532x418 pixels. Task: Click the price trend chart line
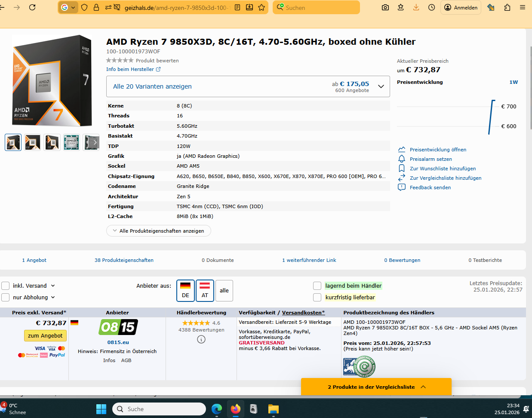pos(491,117)
